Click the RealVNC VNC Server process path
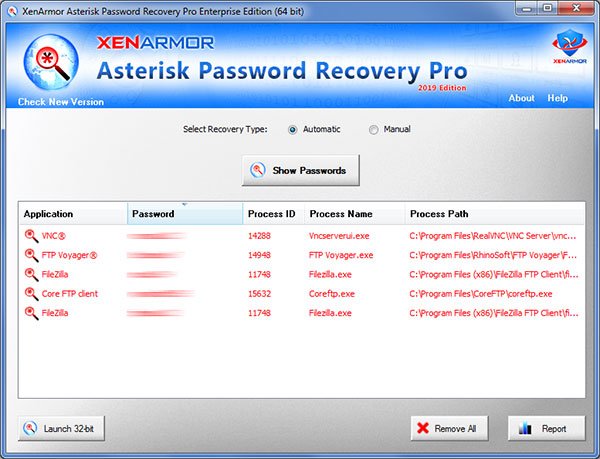The image size is (600, 459). point(492,236)
